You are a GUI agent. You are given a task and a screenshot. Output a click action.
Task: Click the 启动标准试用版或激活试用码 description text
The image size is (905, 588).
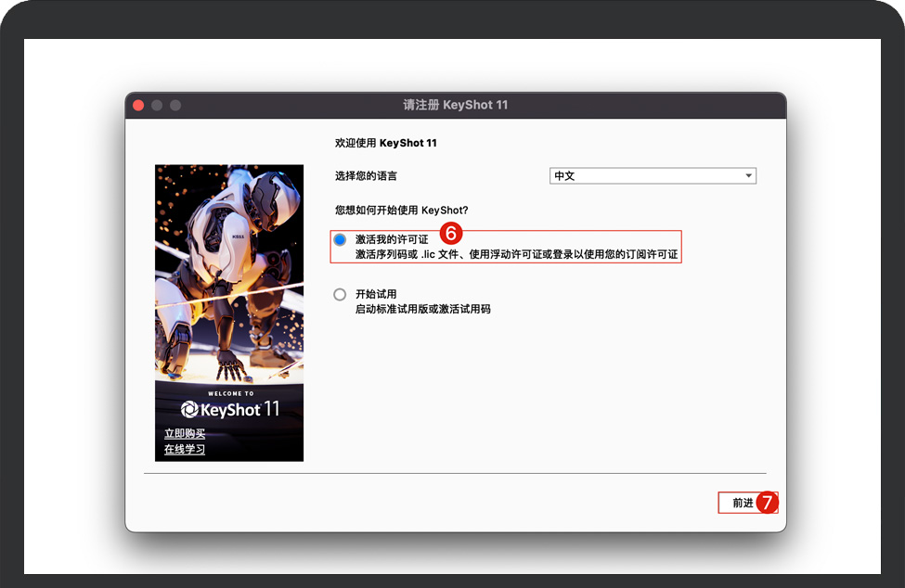(422, 309)
